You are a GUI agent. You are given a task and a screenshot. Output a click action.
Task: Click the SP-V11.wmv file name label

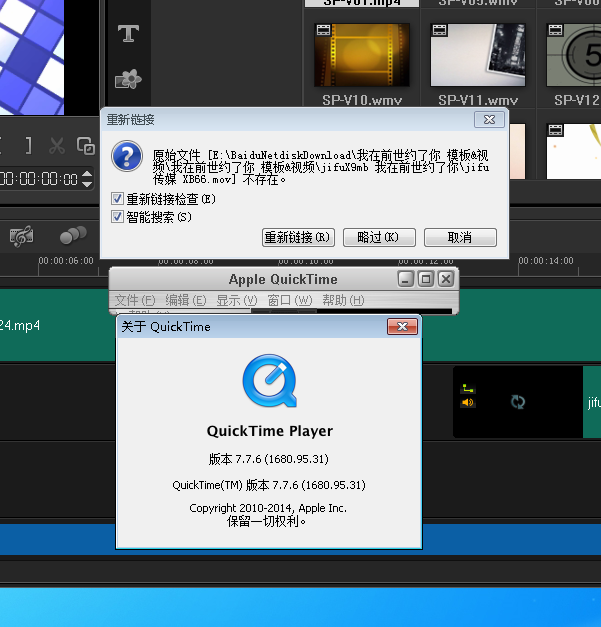pos(478,100)
